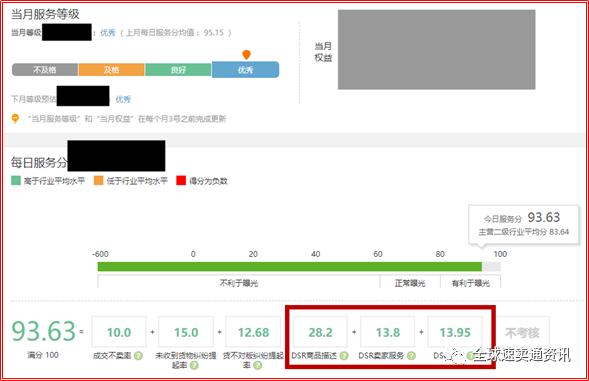
Task: Click the green 高于行业平均水平 legend swatch
Action: point(16,181)
